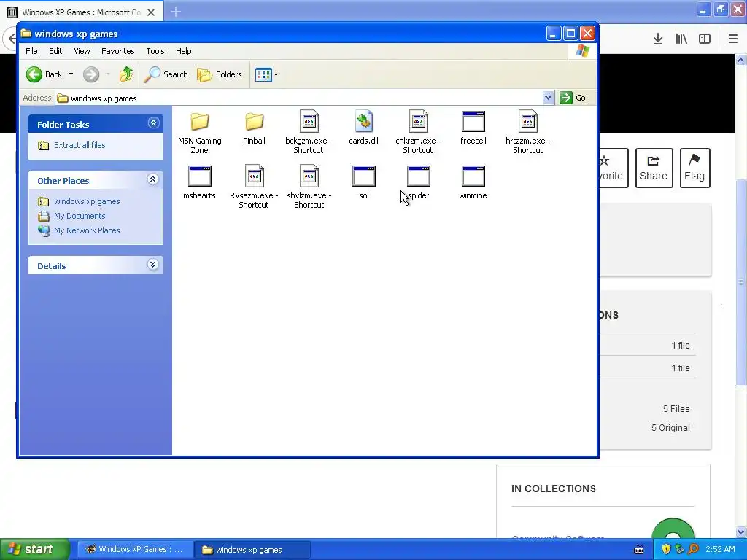Screen dimensions: 747x560
Task: Select the freecell program icon
Action: (x=473, y=122)
